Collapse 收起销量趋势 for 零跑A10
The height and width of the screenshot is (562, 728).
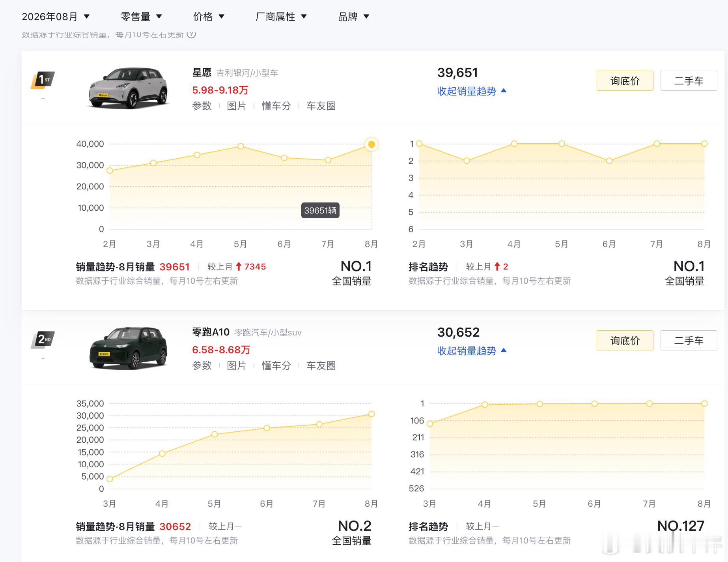tap(472, 351)
